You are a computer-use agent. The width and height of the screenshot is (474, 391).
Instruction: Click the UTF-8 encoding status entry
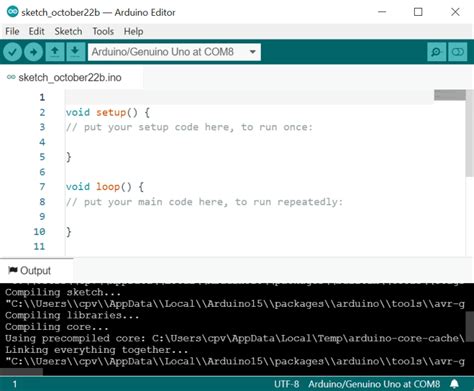[286, 384]
